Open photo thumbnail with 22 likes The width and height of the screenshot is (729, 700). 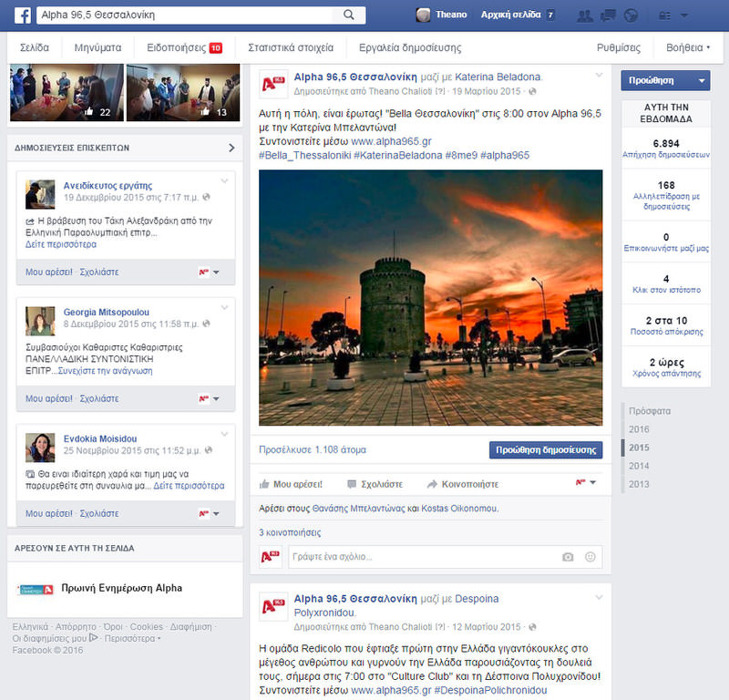[x=67, y=93]
